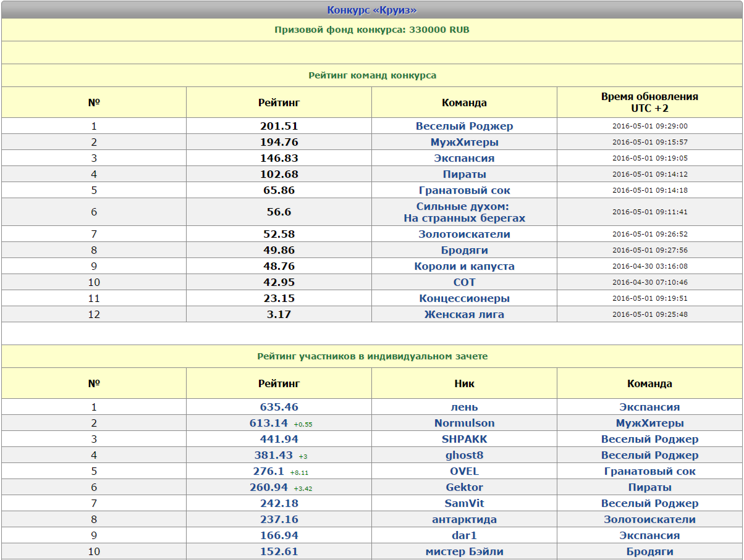Click individual rating 381.43

click(x=274, y=455)
